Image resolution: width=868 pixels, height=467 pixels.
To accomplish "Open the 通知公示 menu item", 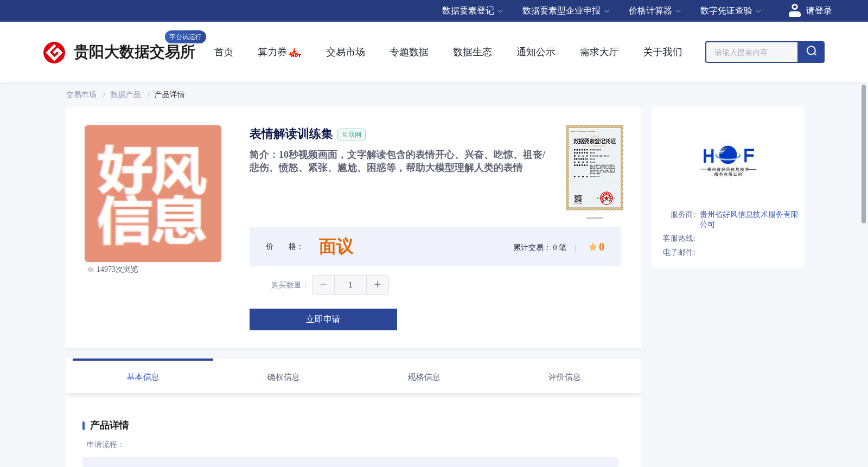I will point(536,52).
